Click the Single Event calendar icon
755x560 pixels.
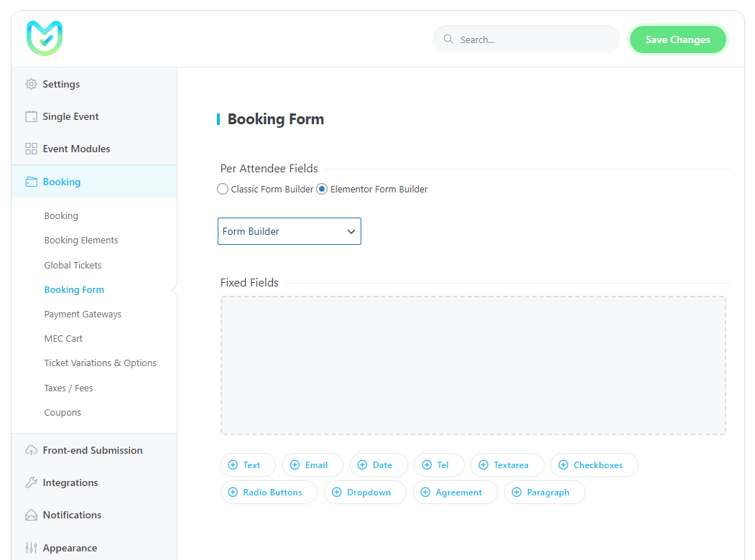[x=31, y=116]
